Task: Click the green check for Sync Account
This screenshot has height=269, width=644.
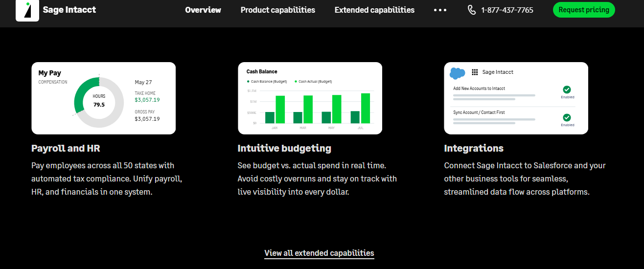Action: [567, 117]
